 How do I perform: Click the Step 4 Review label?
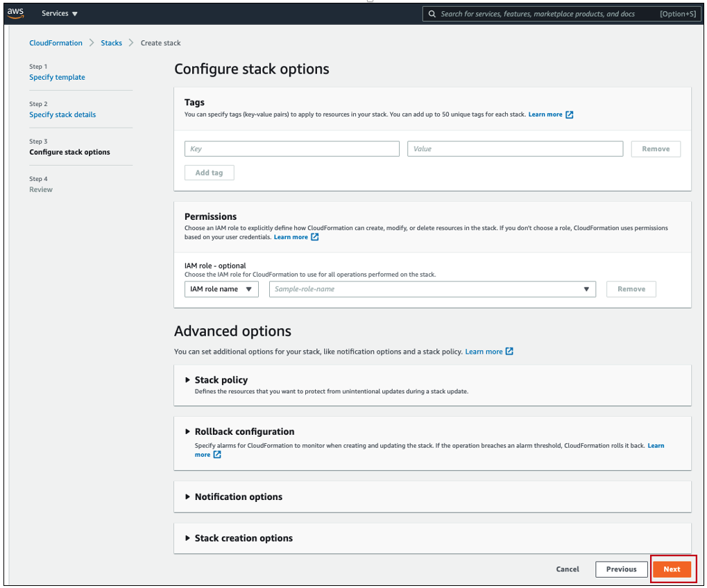41,189
